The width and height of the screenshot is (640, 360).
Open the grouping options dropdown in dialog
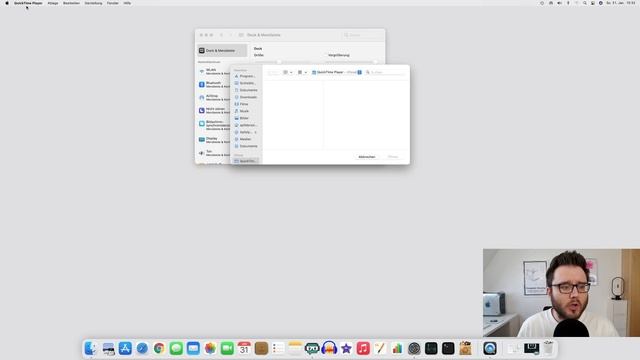(x=302, y=72)
